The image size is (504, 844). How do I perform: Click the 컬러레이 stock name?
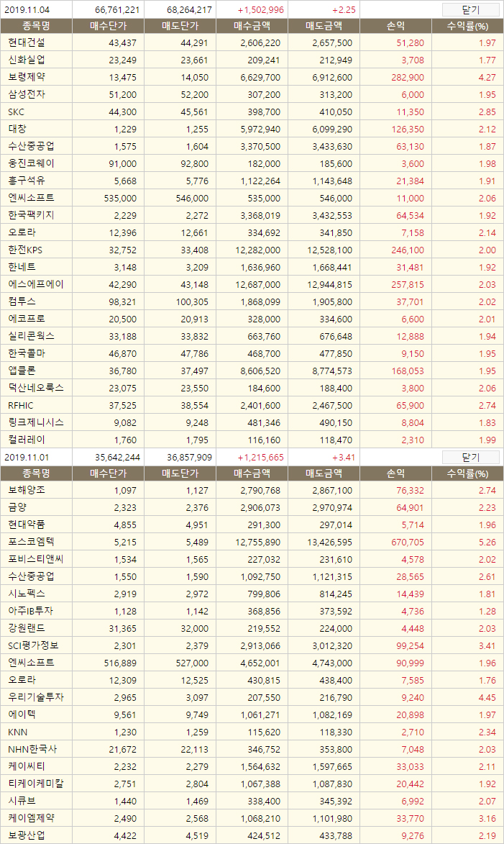pos(27,440)
